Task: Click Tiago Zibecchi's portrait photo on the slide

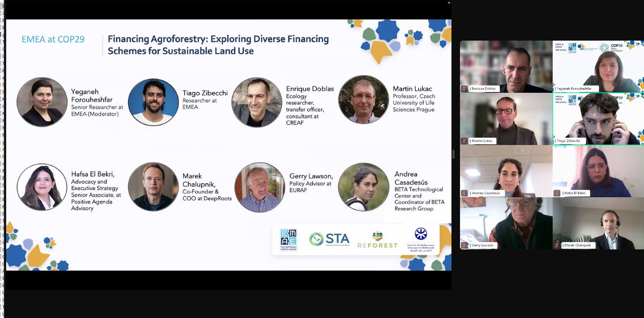Action: (153, 102)
